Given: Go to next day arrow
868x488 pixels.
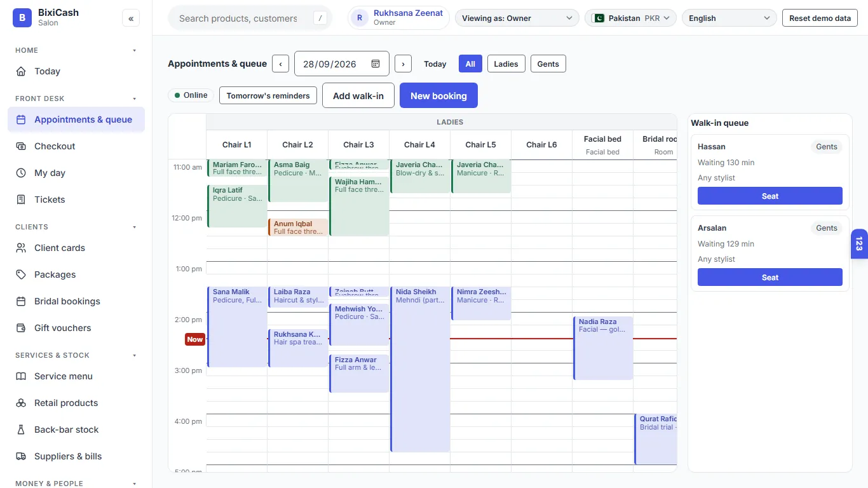Looking at the screenshot, I should (403, 64).
